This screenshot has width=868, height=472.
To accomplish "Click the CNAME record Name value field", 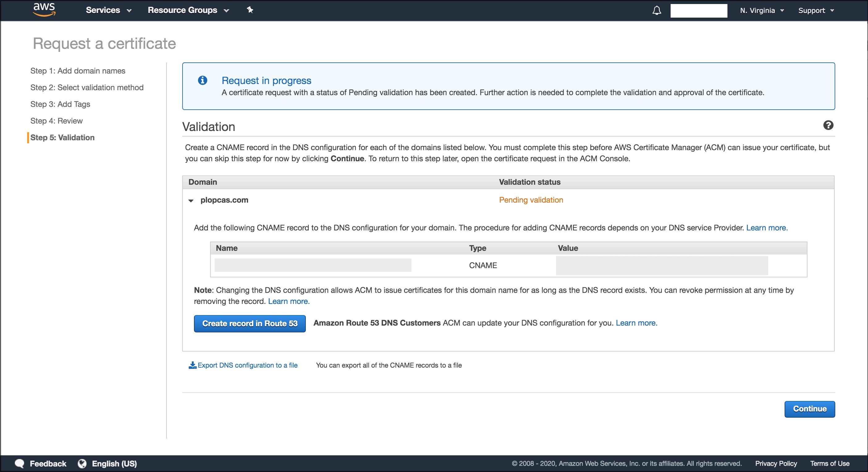I will click(313, 265).
